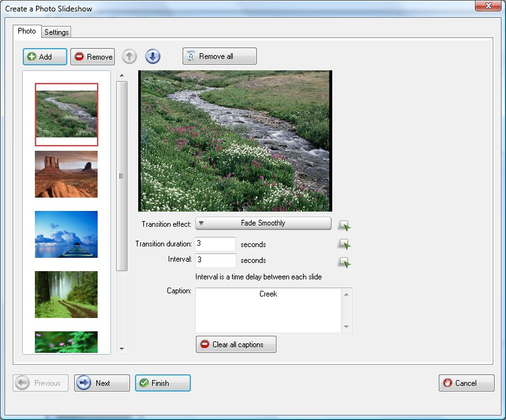Move selected photo up with arrow icon
This screenshot has height=420, width=506.
pos(129,57)
